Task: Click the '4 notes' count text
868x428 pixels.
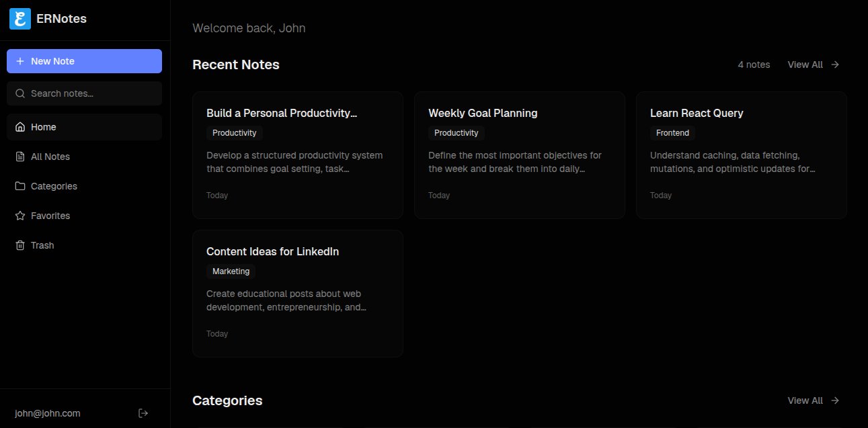Action: click(x=754, y=65)
